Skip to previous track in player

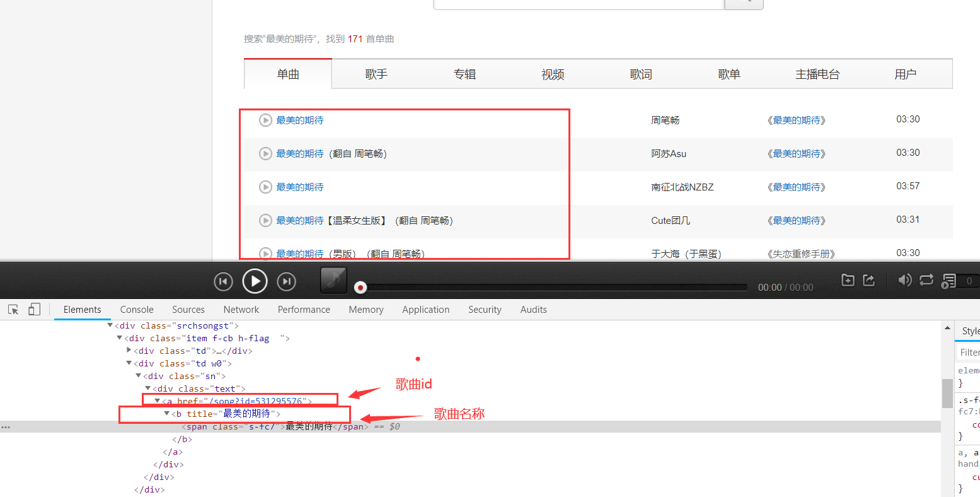tap(223, 281)
